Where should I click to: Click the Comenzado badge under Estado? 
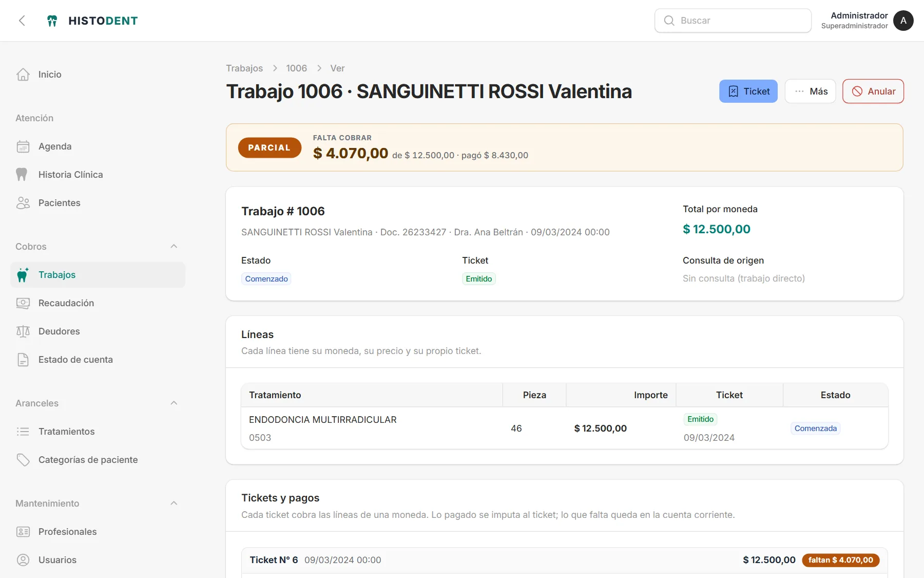coord(266,279)
